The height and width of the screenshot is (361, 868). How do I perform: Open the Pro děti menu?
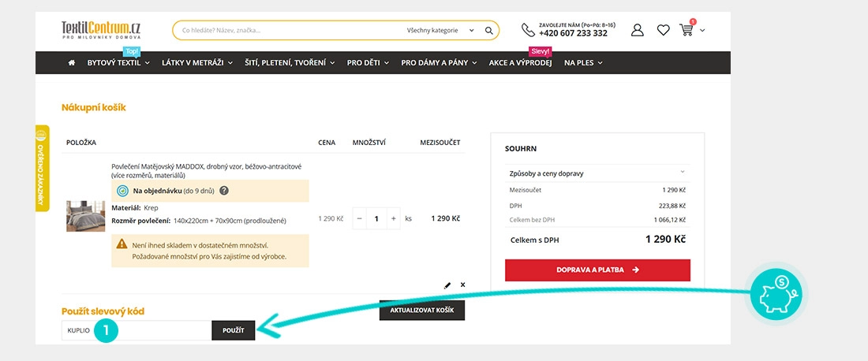tap(369, 62)
